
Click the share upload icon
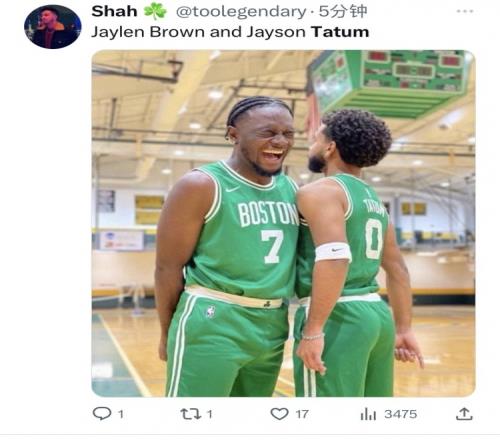coord(464,414)
